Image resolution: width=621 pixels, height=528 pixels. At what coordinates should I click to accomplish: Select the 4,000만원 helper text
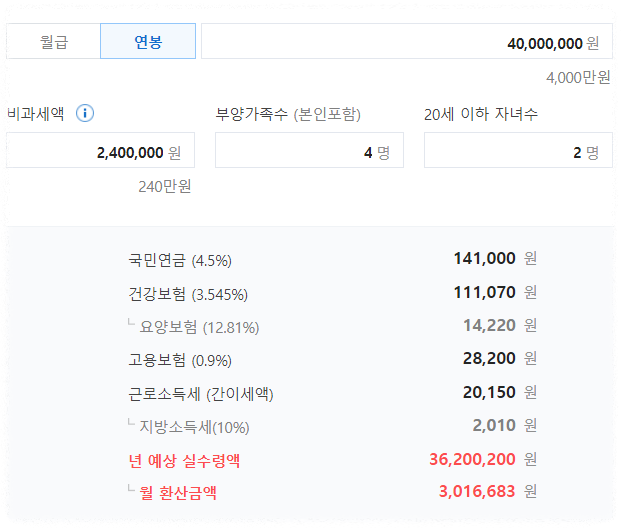click(x=578, y=78)
